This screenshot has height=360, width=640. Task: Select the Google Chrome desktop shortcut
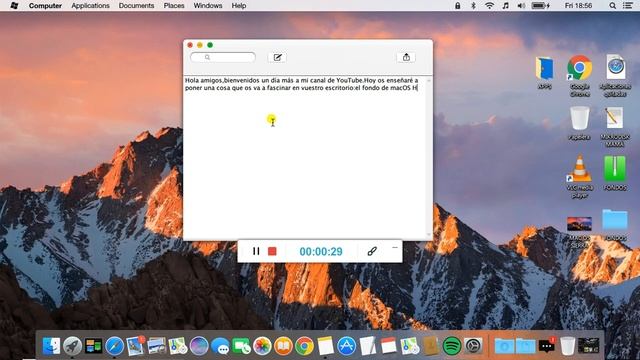pos(580,76)
